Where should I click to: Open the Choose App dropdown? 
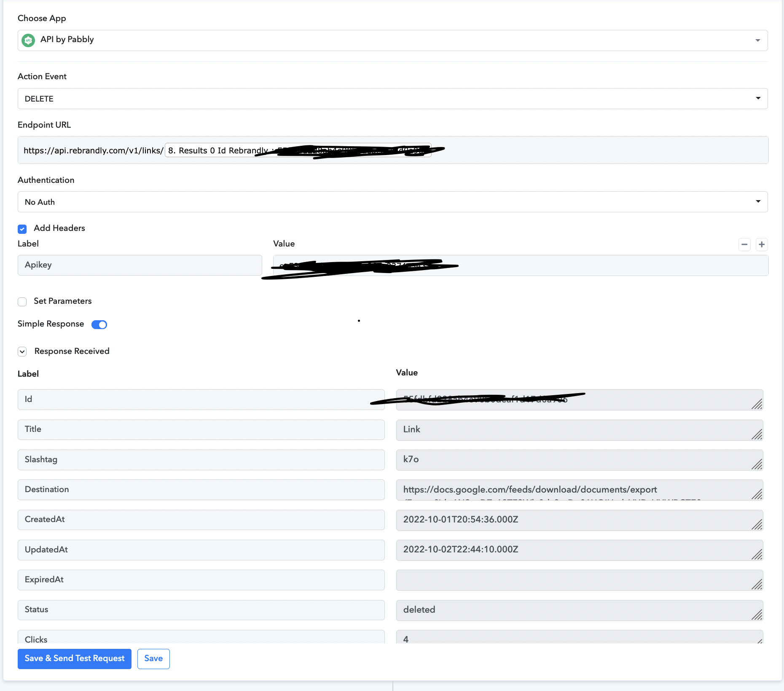coord(393,40)
